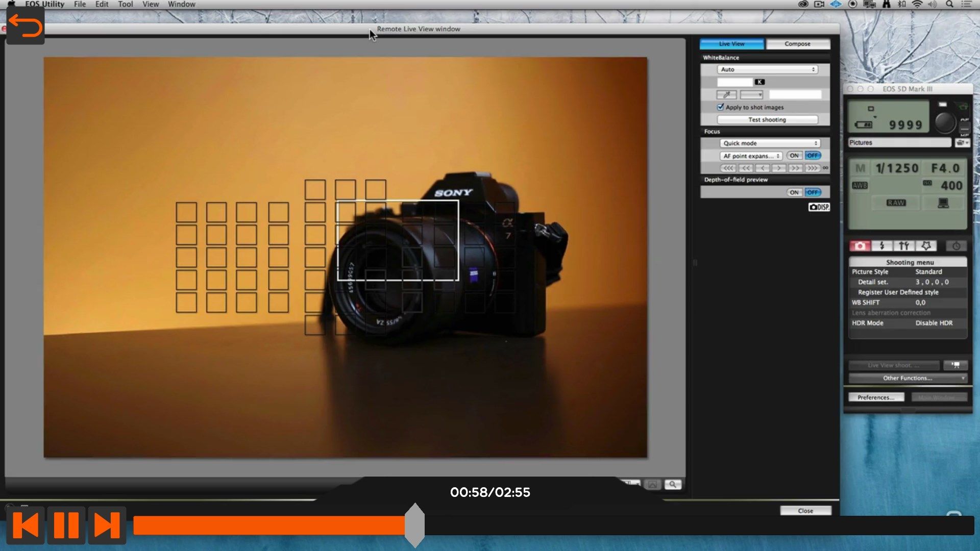Open the star My Menu tab
Screen dimensions: 980x551
pos(926,246)
